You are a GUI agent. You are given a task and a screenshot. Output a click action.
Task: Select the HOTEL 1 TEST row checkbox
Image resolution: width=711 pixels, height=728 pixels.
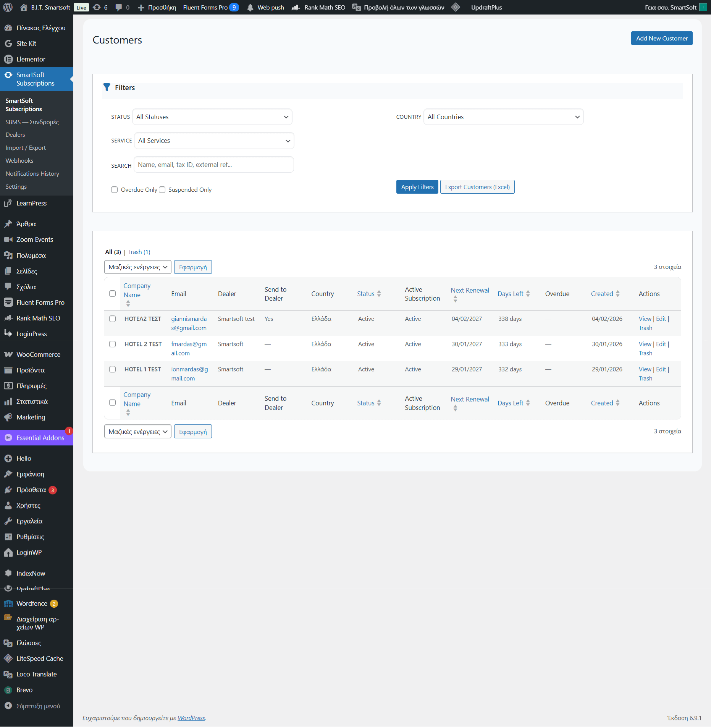[112, 369]
